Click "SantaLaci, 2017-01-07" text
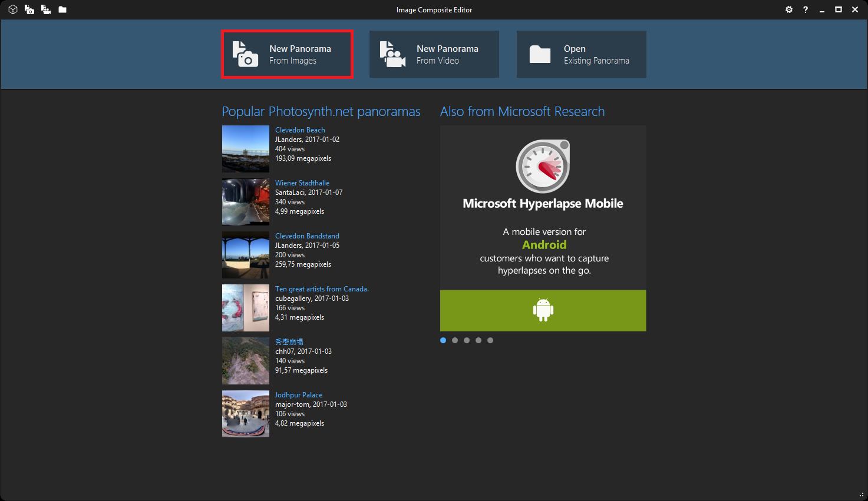868x501 pixels. pos(309,193)
